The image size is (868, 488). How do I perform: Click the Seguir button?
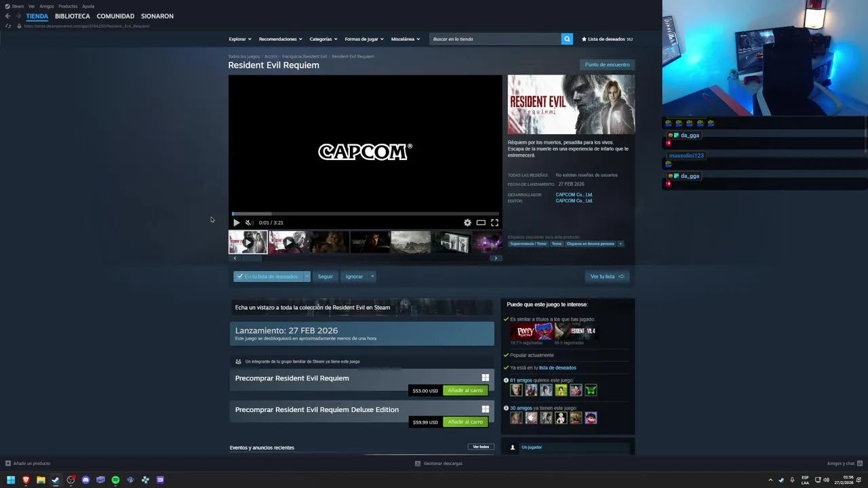325,277
